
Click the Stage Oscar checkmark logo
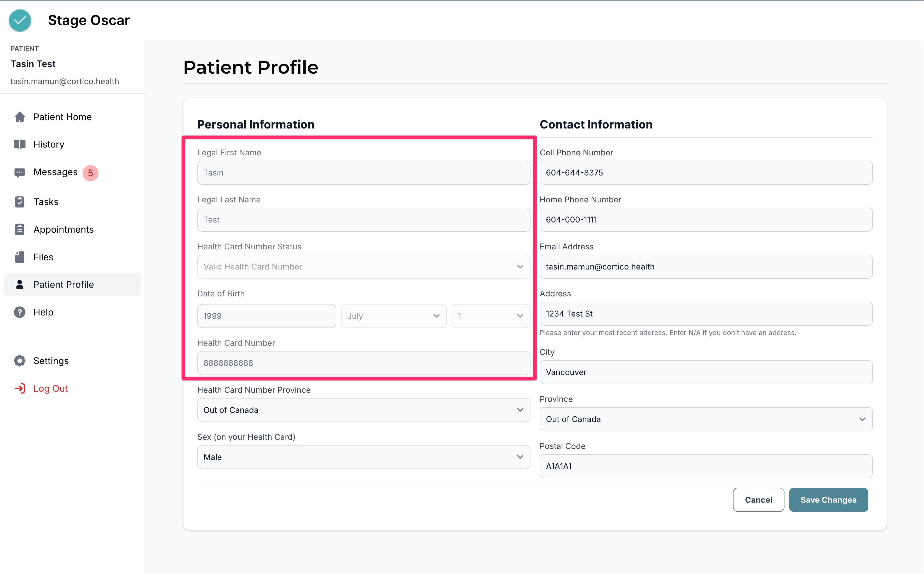click(20, 20)
